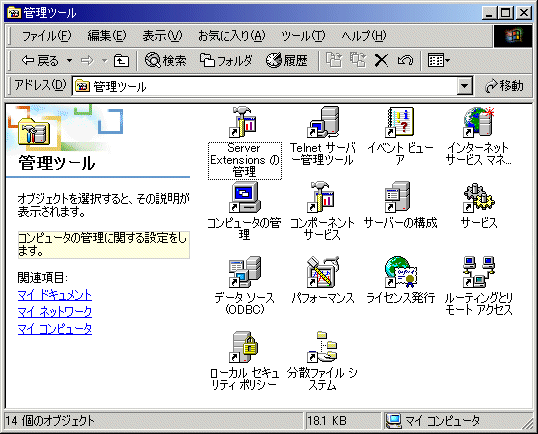Open the ツール(T) menu
Viewport: 538px width, 434px height.
point(303,36)
